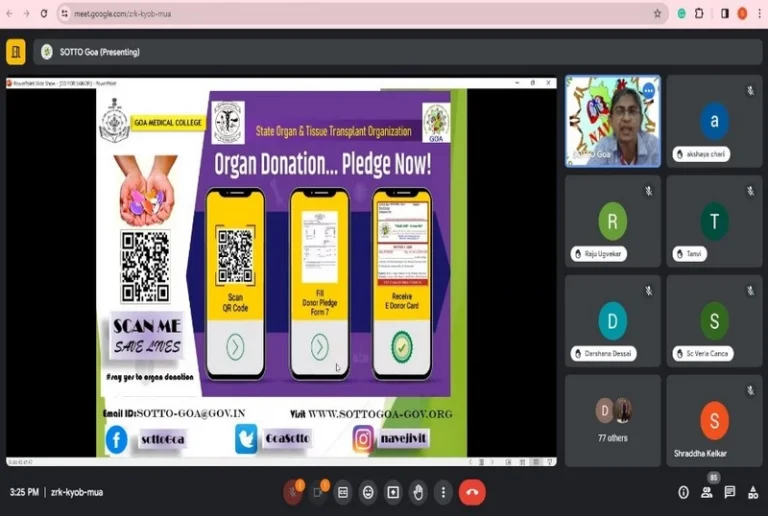The width and height of the screenshot is (768, 516).
Task: Click the SCAN ME SAVE LIVES label
Action: point(147,336)
